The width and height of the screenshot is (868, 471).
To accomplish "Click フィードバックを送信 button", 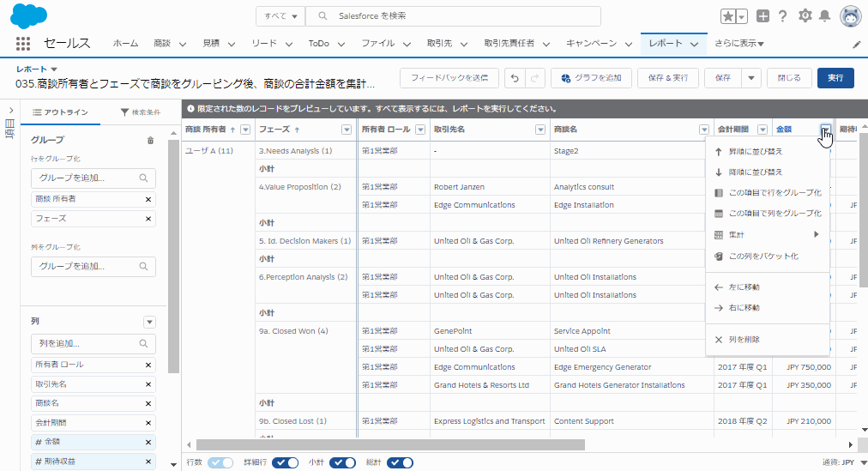I will point(449,78).
